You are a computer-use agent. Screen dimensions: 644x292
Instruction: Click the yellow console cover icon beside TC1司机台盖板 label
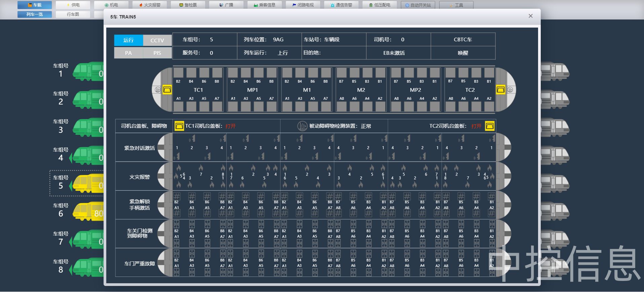(x=179, y=126)
